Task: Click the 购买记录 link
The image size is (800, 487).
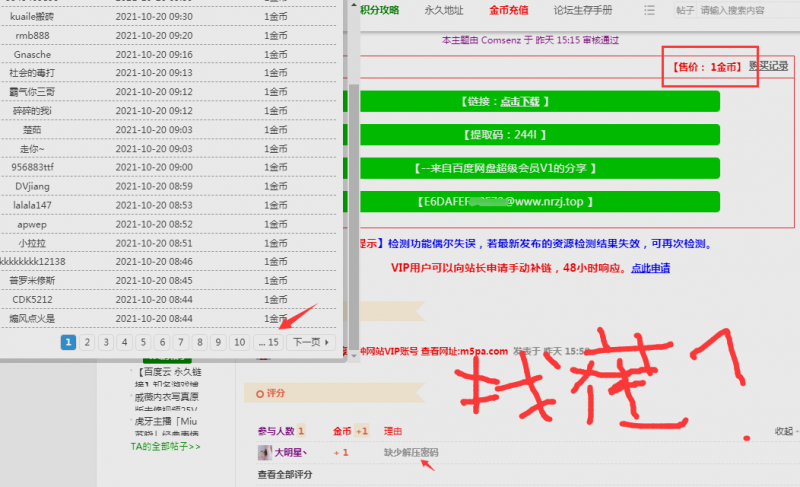Action: (x=769, y=66)
